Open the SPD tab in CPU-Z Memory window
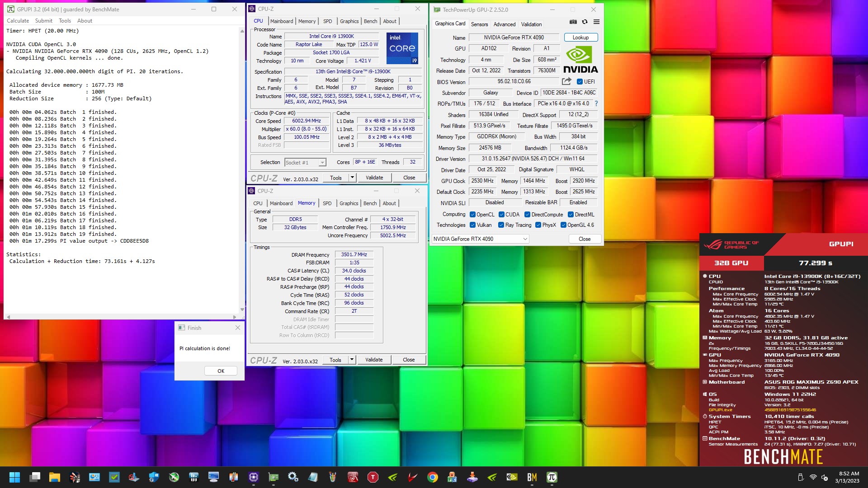868x488 pixels. point(327,203)
